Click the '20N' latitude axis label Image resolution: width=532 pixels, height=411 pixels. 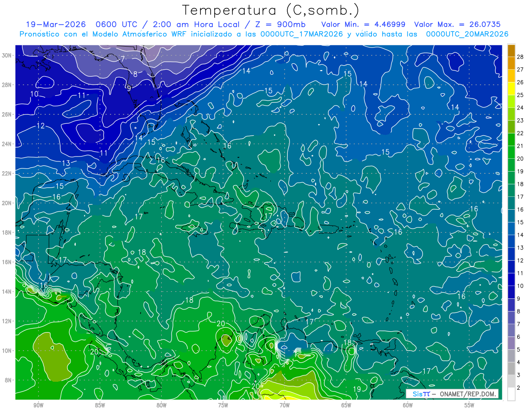(x=8, y=203)
